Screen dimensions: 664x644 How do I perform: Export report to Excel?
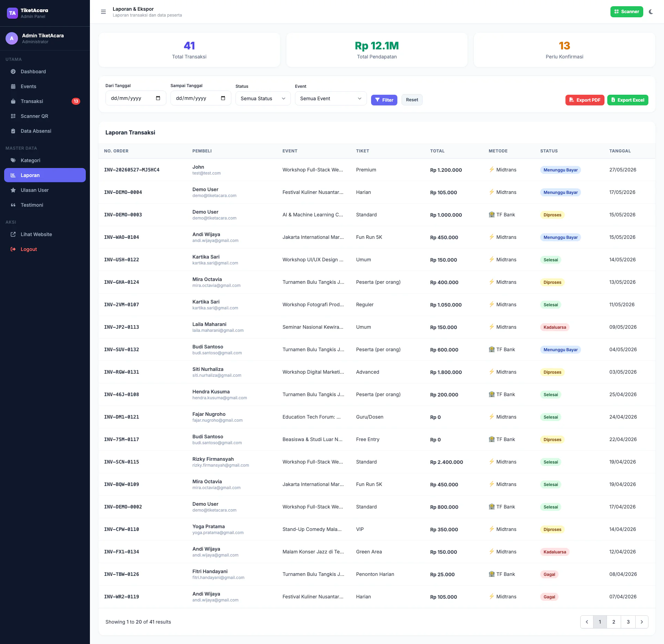pos(628,100)
